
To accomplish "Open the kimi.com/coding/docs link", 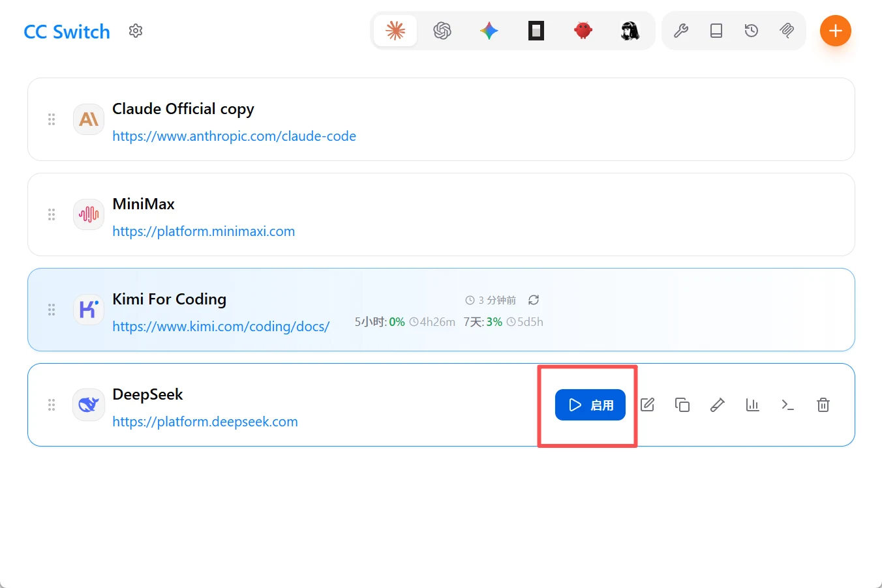I will coord(221,327).
